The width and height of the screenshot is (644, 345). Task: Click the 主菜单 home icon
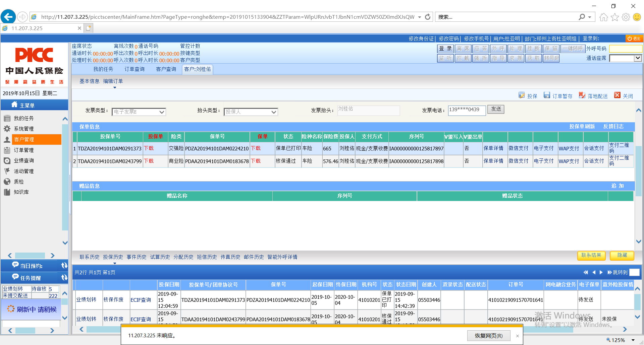pyautogui.click(x=14, y=105)
